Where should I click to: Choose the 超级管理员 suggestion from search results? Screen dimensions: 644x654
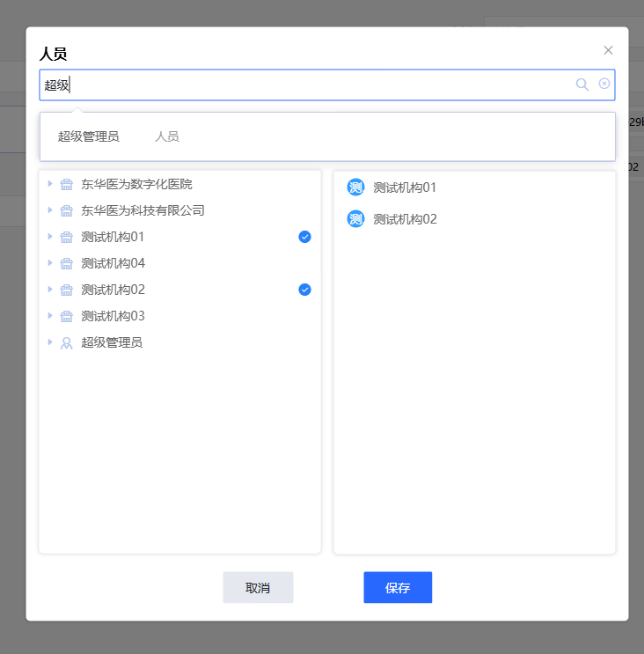tap(89, 136)
